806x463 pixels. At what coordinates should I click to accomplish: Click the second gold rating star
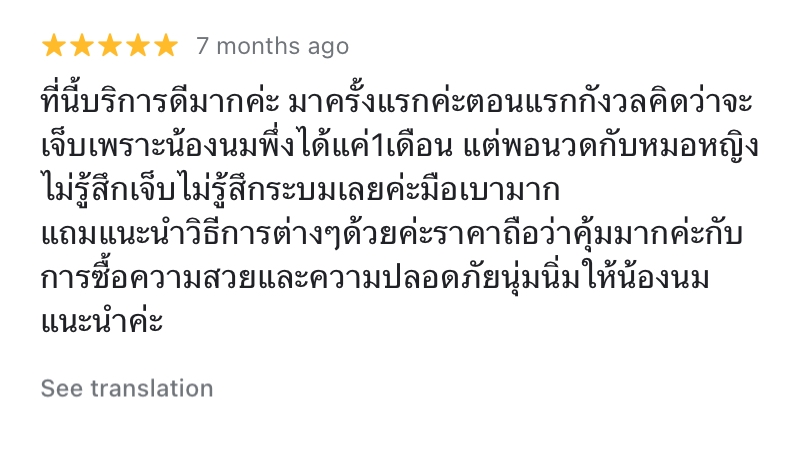click(x=82, y=46)
